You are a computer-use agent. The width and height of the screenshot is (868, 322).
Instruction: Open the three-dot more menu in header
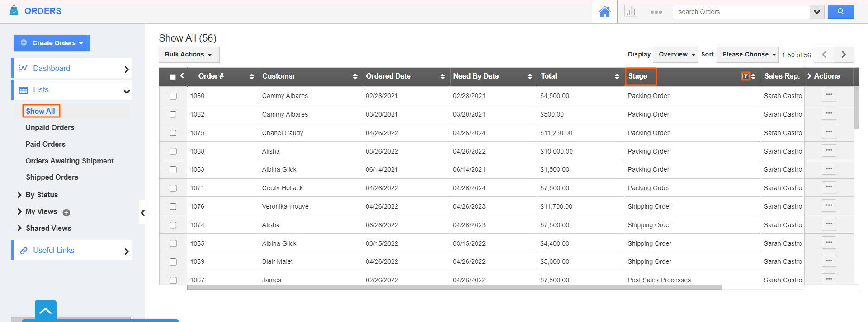point(656,12)
